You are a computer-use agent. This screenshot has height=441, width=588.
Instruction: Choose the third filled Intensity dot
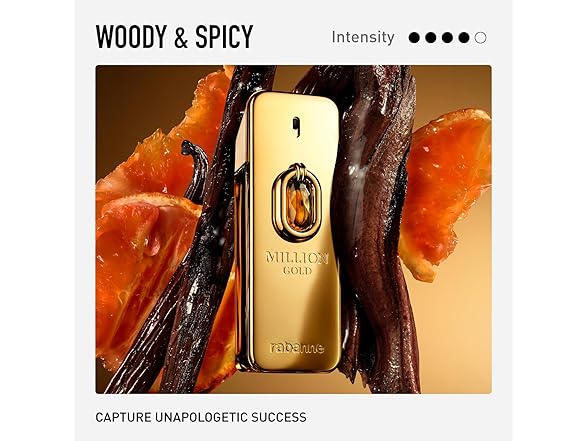(447, 38)
